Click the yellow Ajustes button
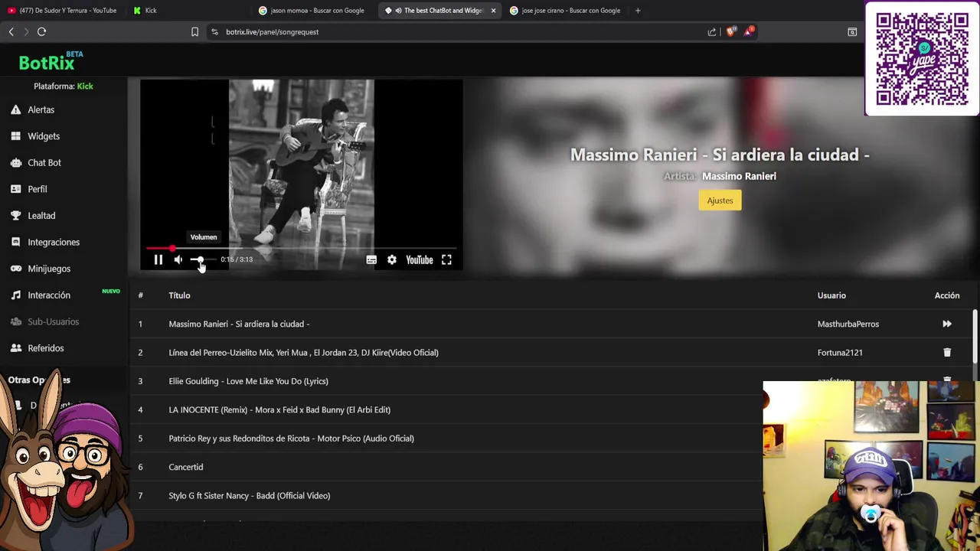This screenshot has width=980, height=551. [x=720, y=201]
